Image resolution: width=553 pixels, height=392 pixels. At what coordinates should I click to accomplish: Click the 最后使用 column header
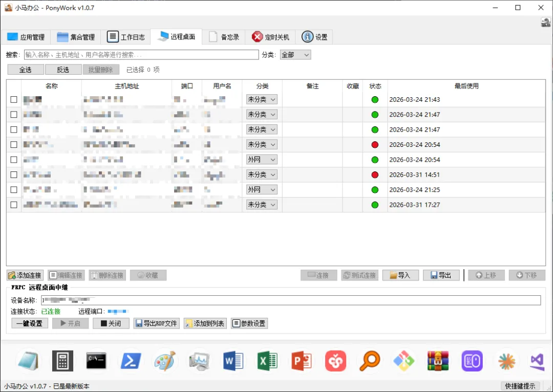click(466, 86)
